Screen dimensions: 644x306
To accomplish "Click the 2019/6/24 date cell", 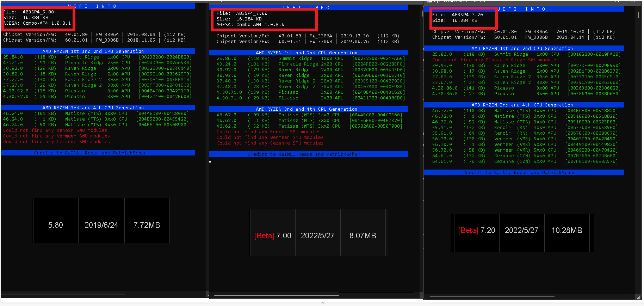I will click(x=101, y=221).
